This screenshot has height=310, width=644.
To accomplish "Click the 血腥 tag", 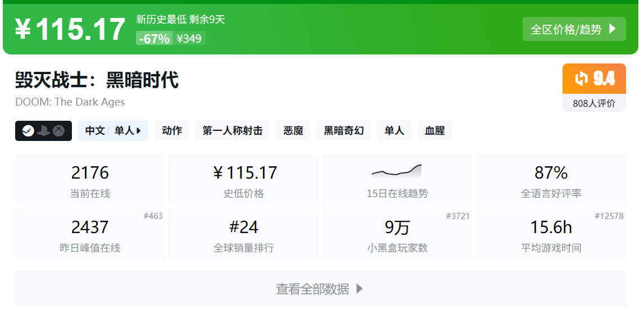I will 434,131.
